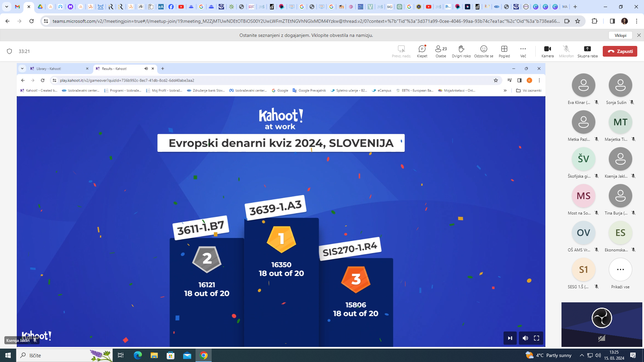Enter Kahoot fullscreen mode
Image resolution: width=644 pixels, height=362 pixels.
coord(537,338)
